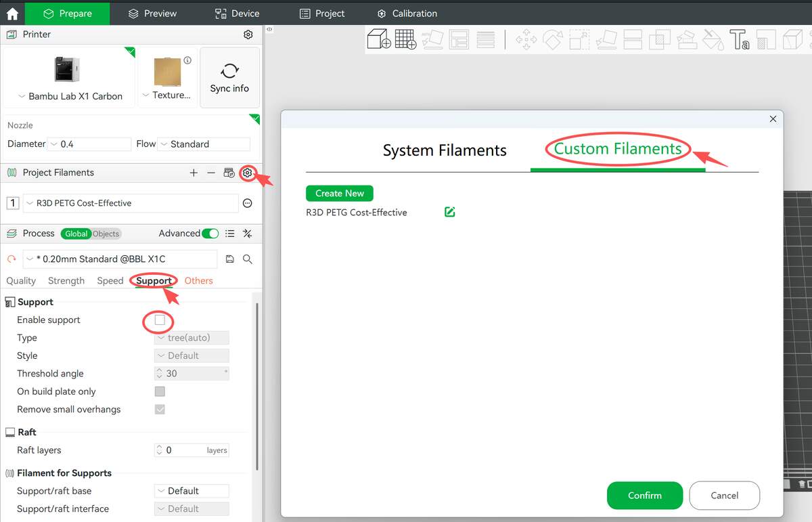Switch to the Prepare tab
Screen dimensions: 812x522
point(67,14)
